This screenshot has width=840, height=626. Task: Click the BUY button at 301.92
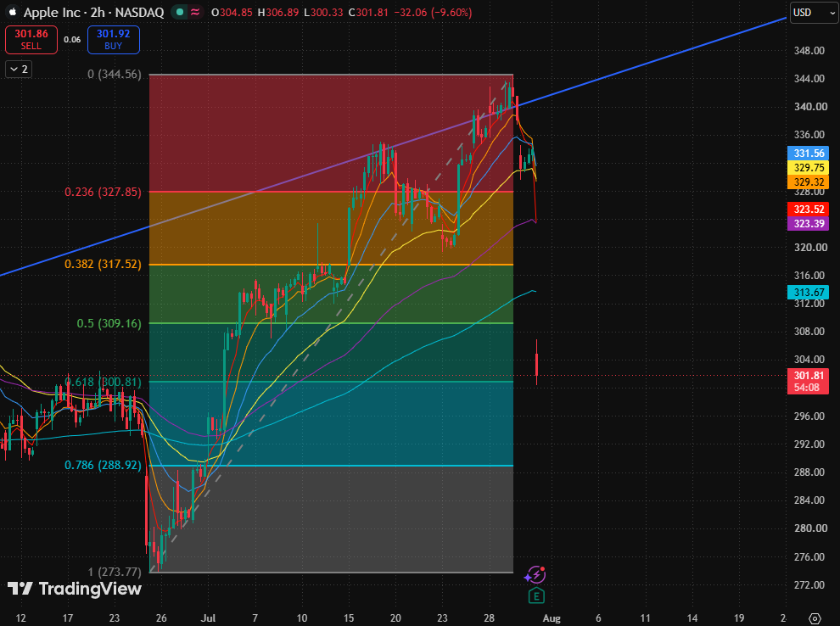(114, 40)
